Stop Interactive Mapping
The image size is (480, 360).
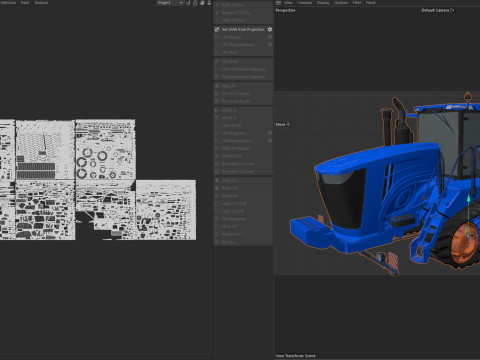[243, 77]
